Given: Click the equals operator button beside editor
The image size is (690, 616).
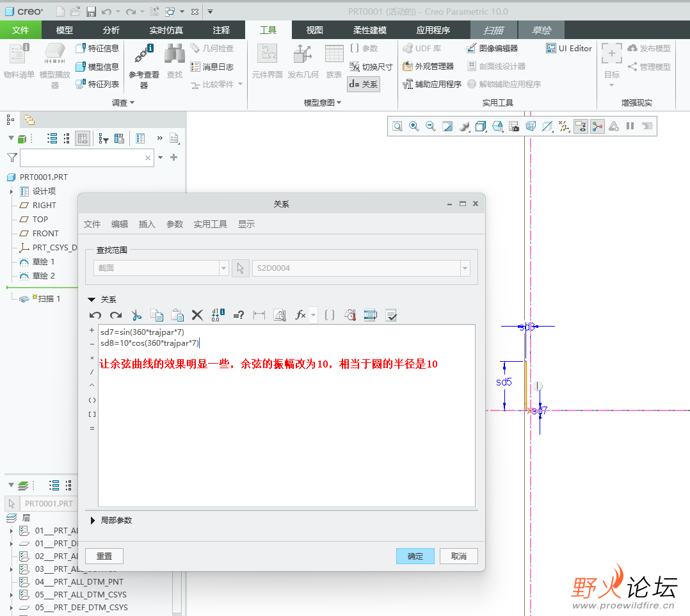Looking at the screenshot, I should [92, 428].
